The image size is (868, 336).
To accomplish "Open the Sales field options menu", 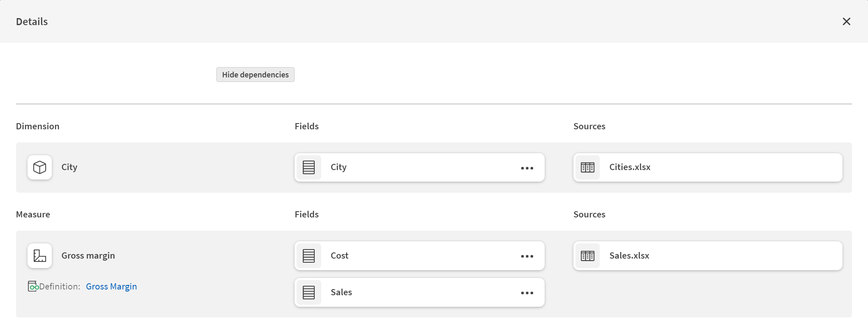I will point(527,293).
